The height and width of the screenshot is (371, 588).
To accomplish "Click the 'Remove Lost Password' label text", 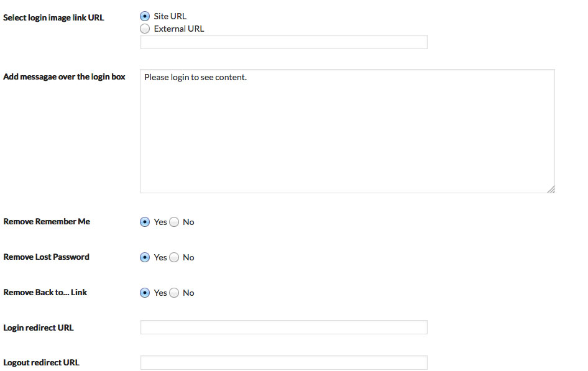I will coord(46,257).
